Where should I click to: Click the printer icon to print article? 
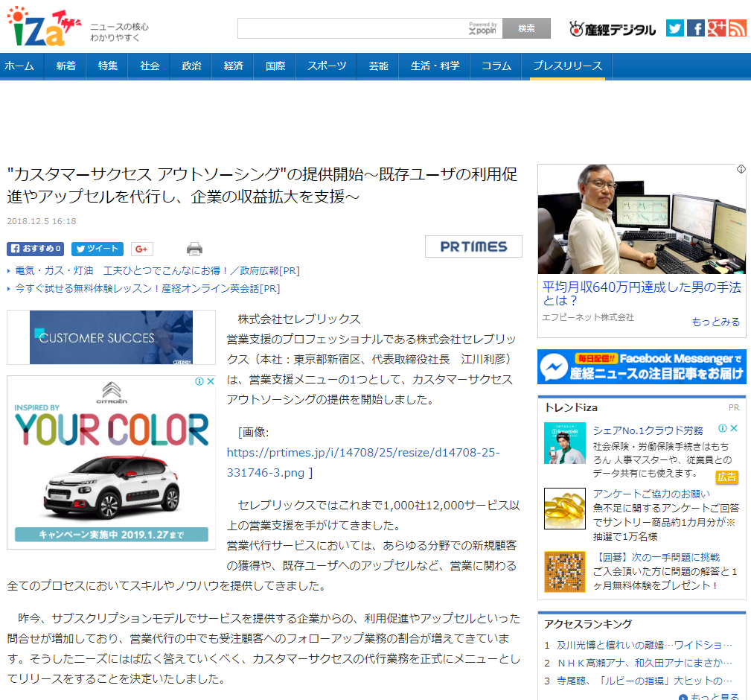point(194,249)
